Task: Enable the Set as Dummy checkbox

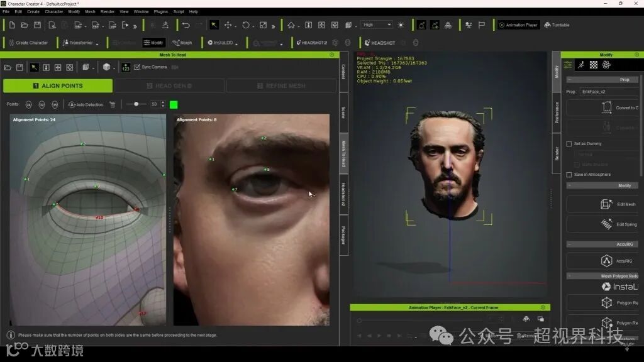Action: (x=569, y=144)
